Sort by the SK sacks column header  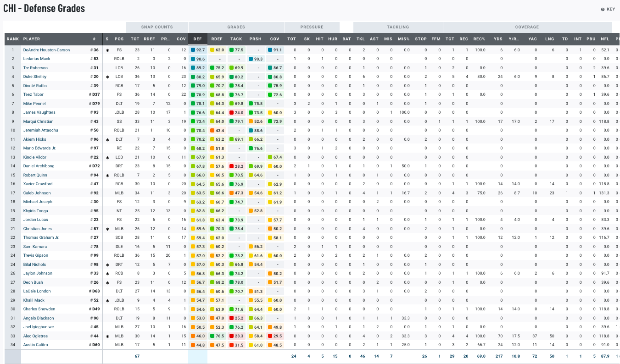[307, 39]
